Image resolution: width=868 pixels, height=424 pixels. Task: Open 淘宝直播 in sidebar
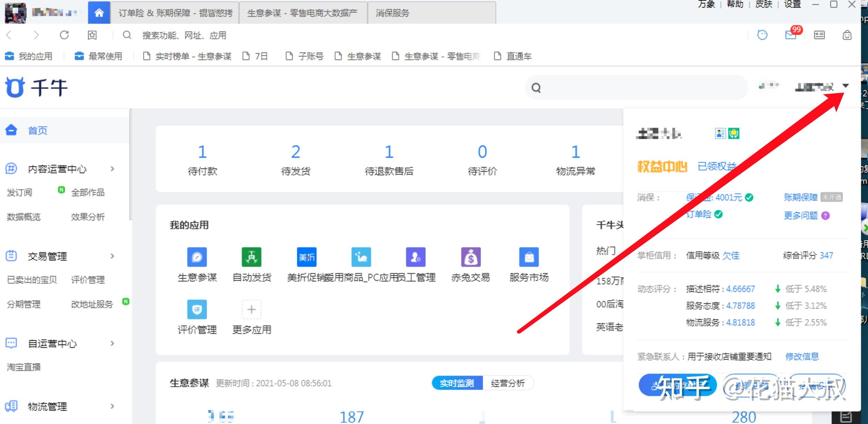(24, 367)
